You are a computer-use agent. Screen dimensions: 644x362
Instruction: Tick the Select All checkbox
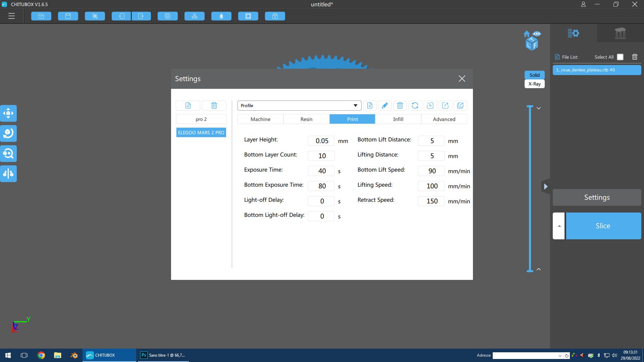(620, 57)
